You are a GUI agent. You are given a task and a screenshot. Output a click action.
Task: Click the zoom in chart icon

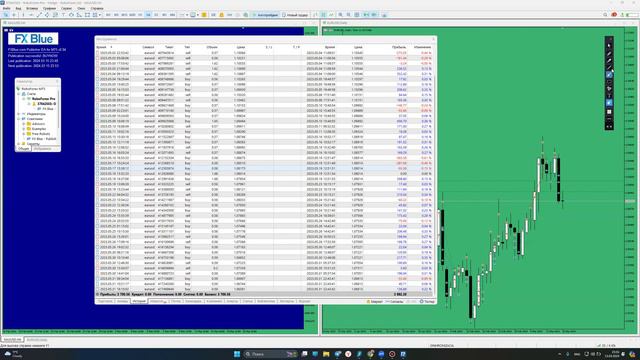[x=340, y=15]
